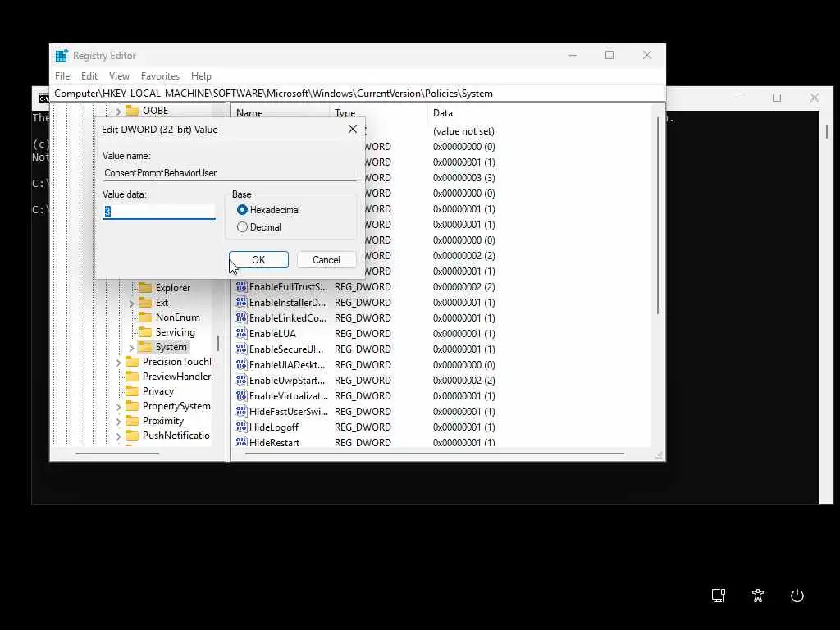Click the EnableLinkedCo... value icon
840x630 pixels.
[x=241, y=317]
